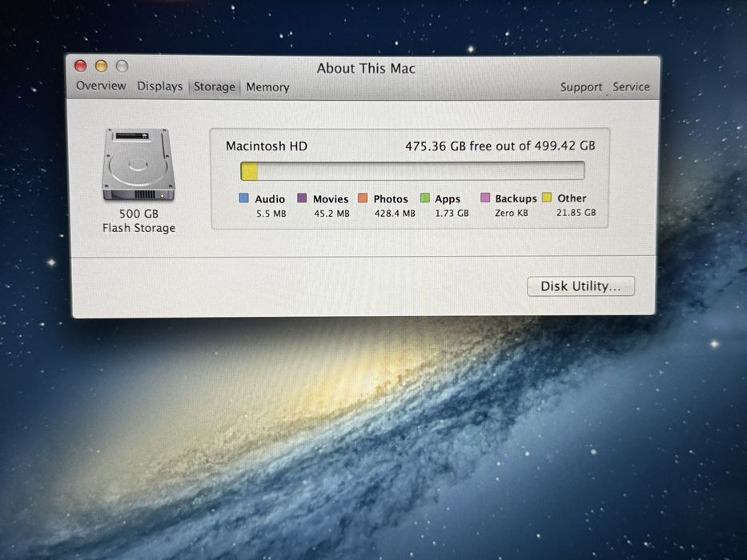Image resolution: width=747 pixels, height=560 pixels.
Task: Click the blue Audio color swatch
Action: click(244, 198)
